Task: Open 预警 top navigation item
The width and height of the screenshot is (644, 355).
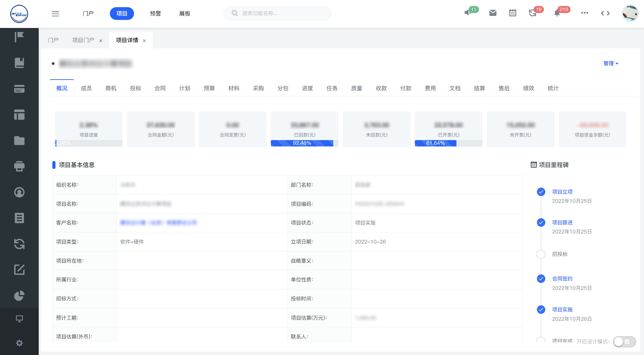Action: (155, 13)
